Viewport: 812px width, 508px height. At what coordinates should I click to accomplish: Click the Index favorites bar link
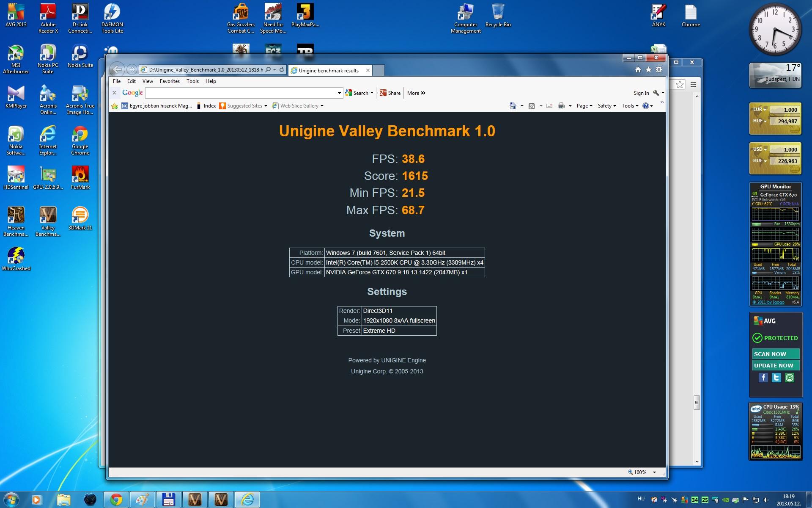(x=206, y=106)
